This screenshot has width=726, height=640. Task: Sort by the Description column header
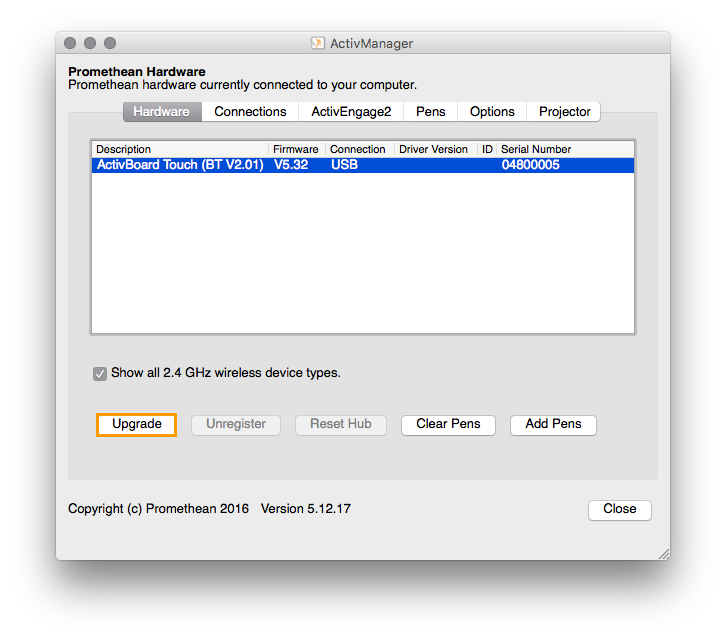180,149
